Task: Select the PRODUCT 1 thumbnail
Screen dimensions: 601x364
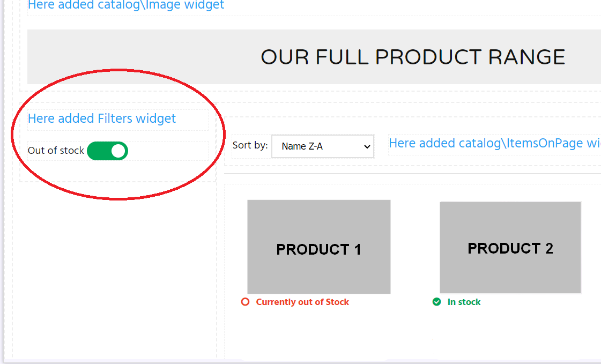Action: tap(319, 247)
